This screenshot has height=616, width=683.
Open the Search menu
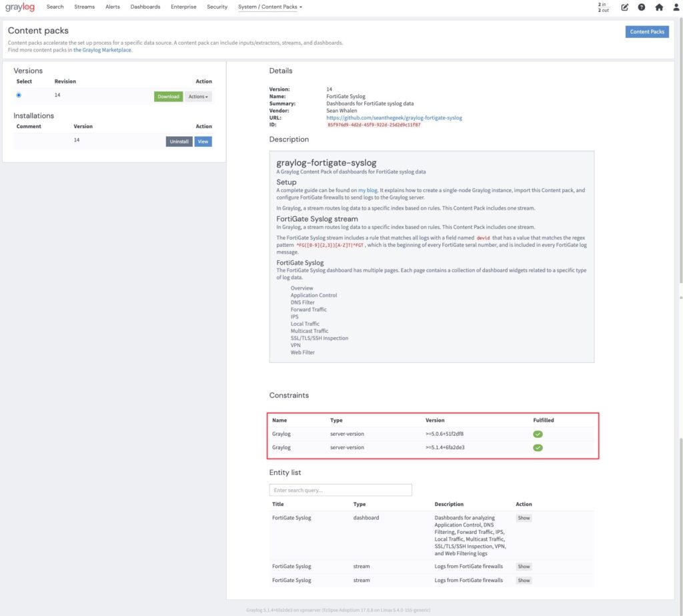tap(55, 7)
